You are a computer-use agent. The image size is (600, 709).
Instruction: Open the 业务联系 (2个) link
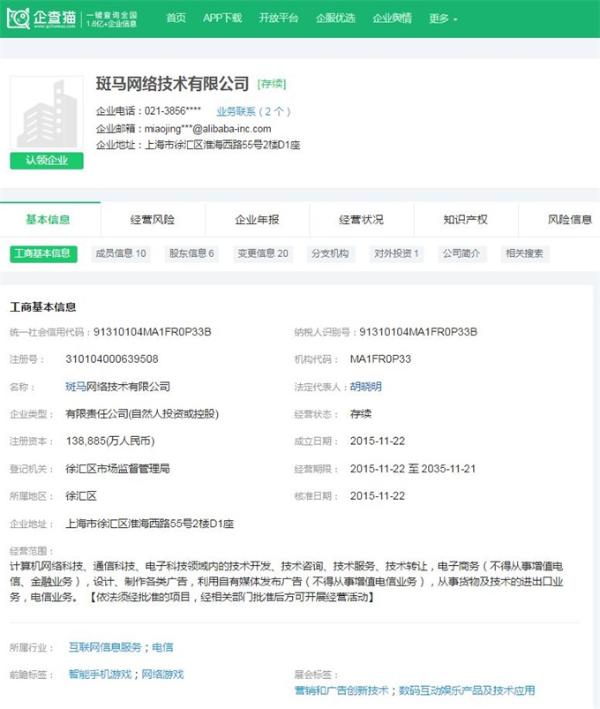click(253, 111)
